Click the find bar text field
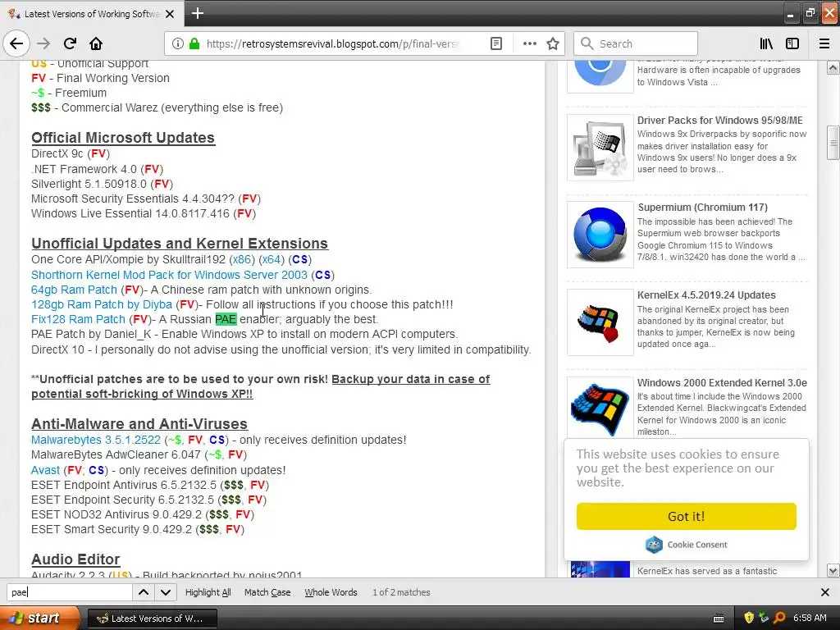The width and height of the screenshot is (840, 630). [69, 592]
